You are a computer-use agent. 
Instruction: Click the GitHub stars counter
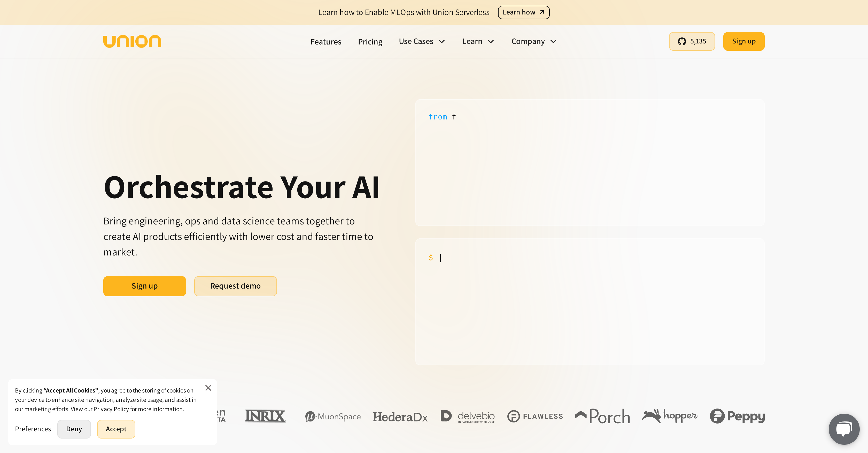pyautogui.click(x=692, y=41)
